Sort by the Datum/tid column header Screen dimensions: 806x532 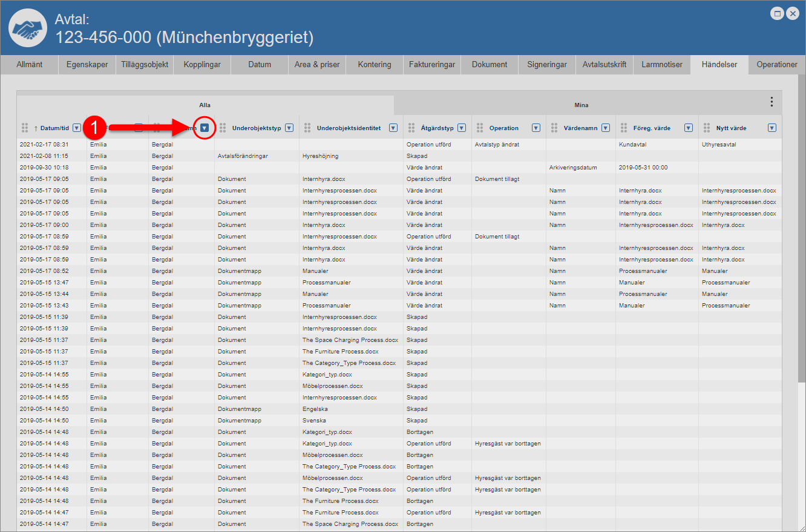(54, 128)
